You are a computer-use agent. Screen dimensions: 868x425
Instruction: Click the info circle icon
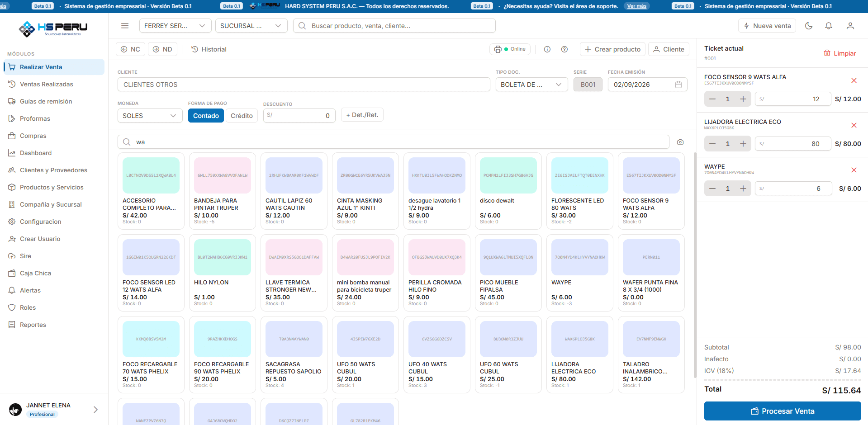(x=547, y=49)
